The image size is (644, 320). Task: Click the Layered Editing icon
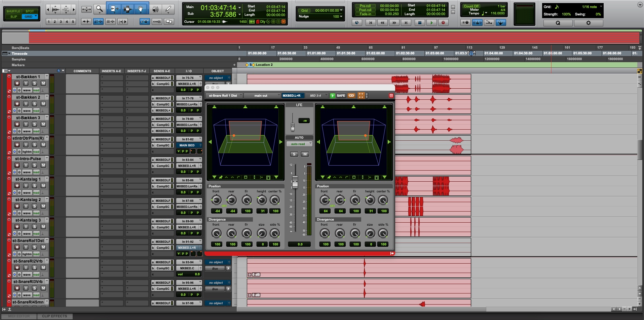[x=169, y=21]
